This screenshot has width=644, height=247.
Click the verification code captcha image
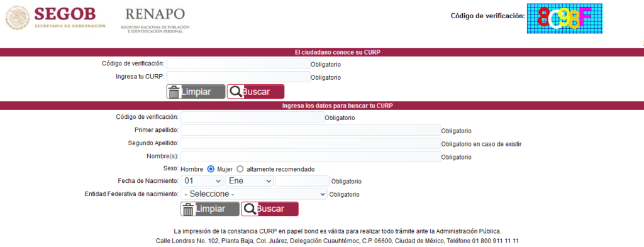tap(565, 18)
